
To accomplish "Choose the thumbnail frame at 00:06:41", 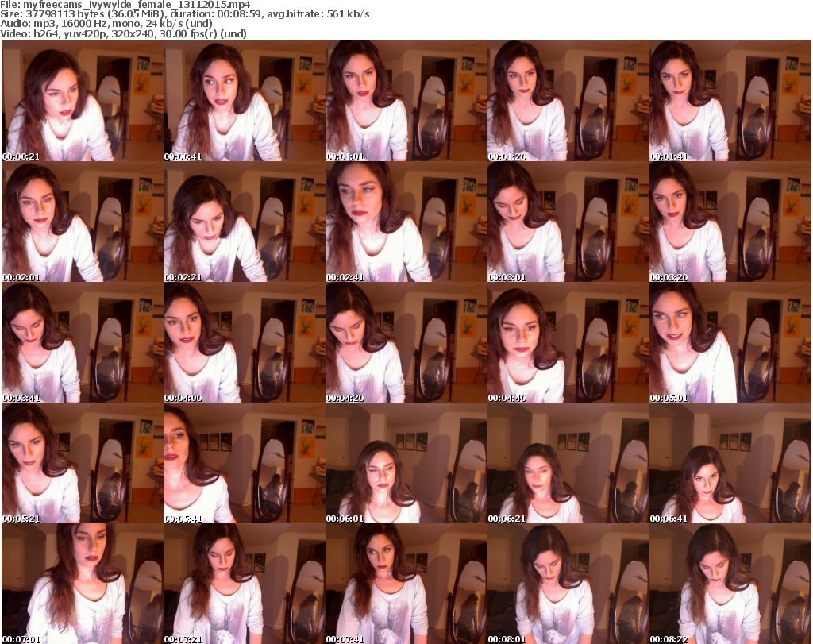I will tap(730, 464).
